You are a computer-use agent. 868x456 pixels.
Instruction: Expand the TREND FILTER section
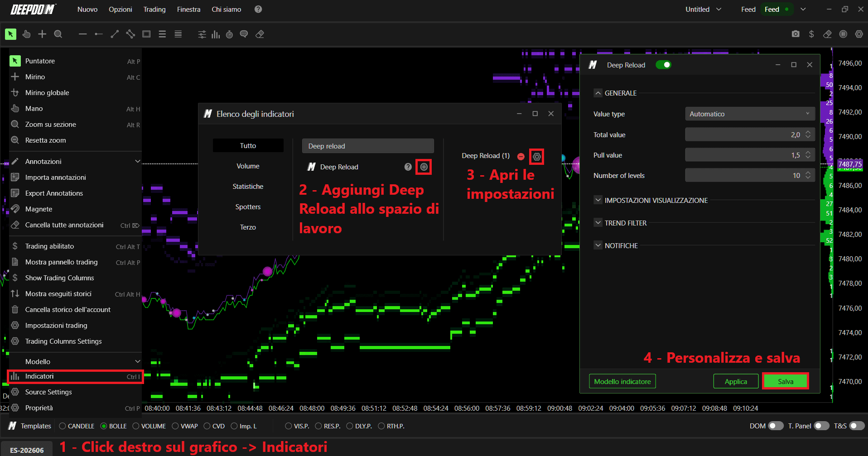pyautogui.click(x=598, y=223)
